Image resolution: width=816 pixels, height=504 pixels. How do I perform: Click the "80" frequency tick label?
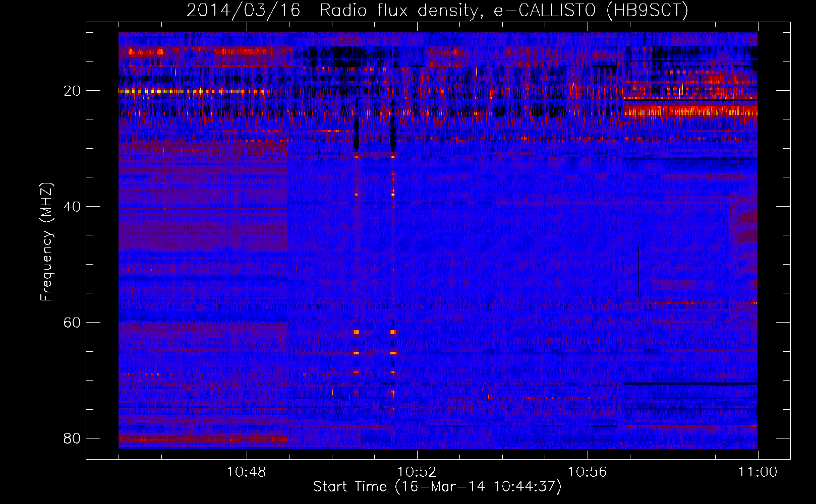click(72, 438)
